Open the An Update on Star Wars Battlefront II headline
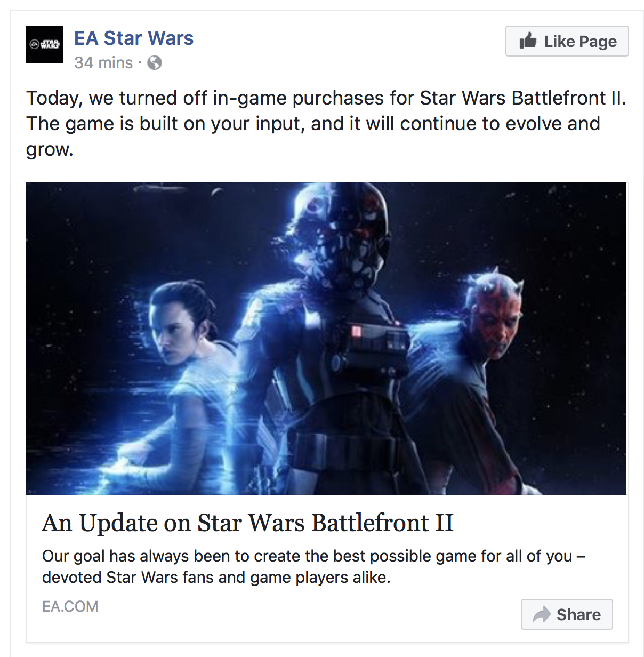Image resolution: width=644 pixels, height=657 pixels. click(x=248, y=523)
